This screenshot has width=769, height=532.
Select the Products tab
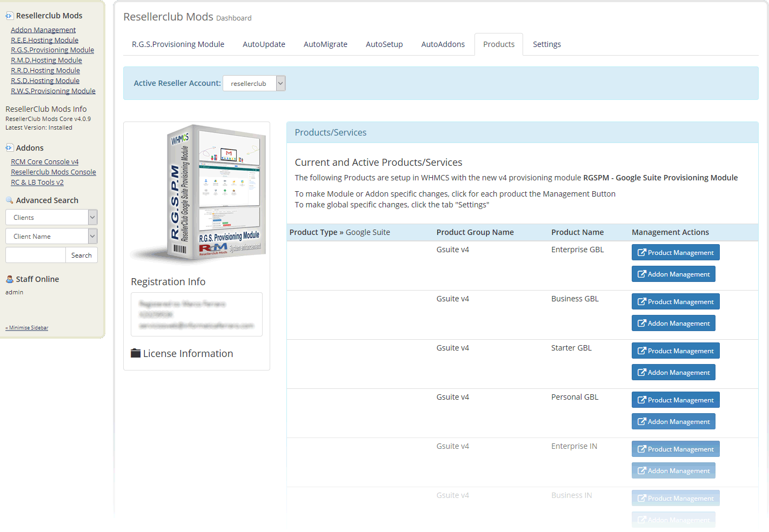tap(499, 44)
